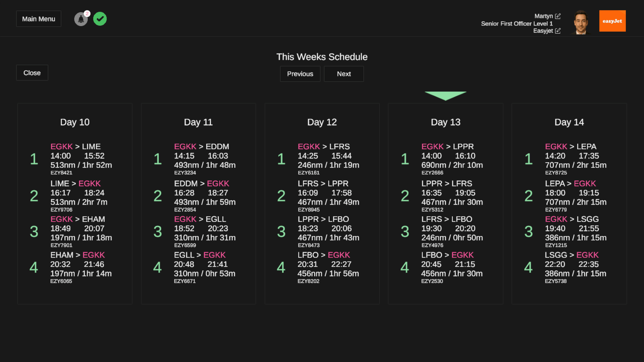Select Day 13 flight EZY2666 to LPPR
The image size is (644, 362).
[452, 159]
